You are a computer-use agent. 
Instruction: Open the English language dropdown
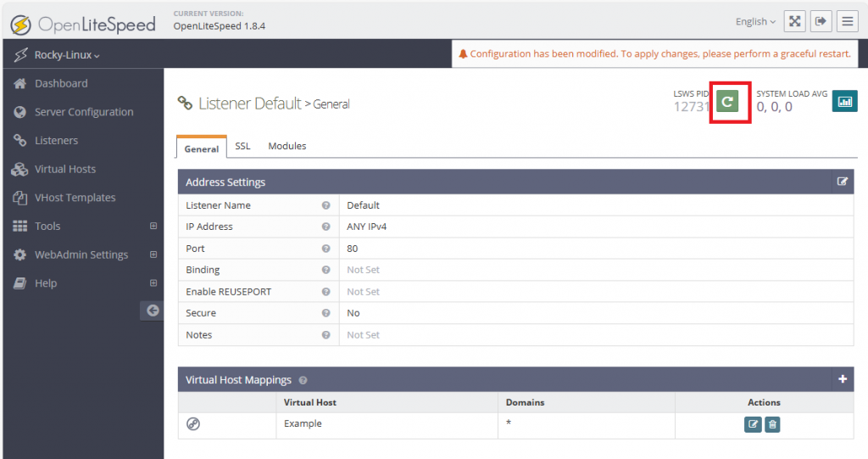point(755,22)
